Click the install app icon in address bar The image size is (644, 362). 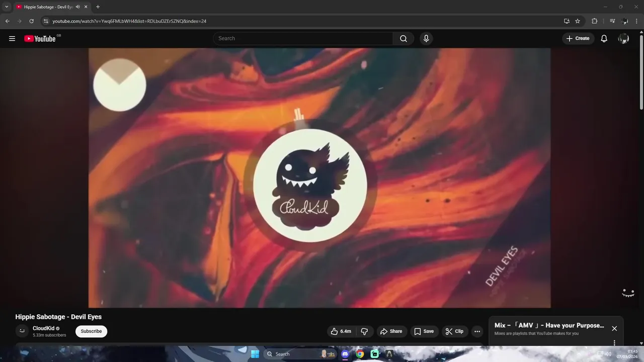567,21
